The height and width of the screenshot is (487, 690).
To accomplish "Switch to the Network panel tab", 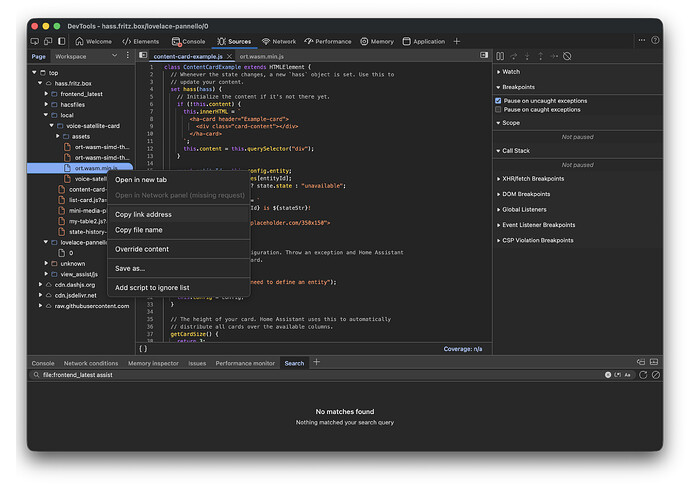I will [x=279, y=41].
